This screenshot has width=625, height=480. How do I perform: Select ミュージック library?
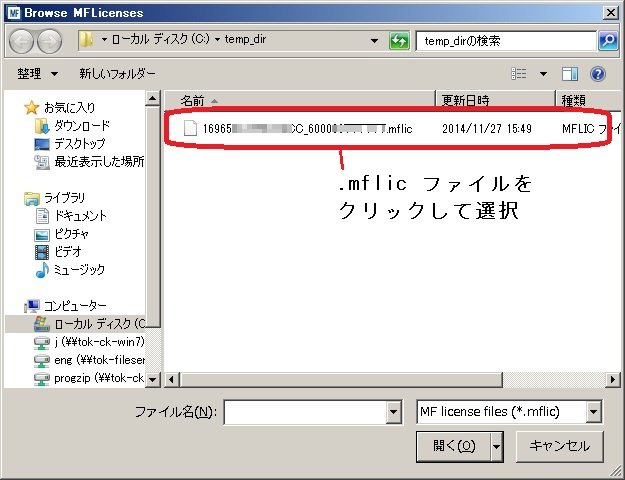[79, 270]
